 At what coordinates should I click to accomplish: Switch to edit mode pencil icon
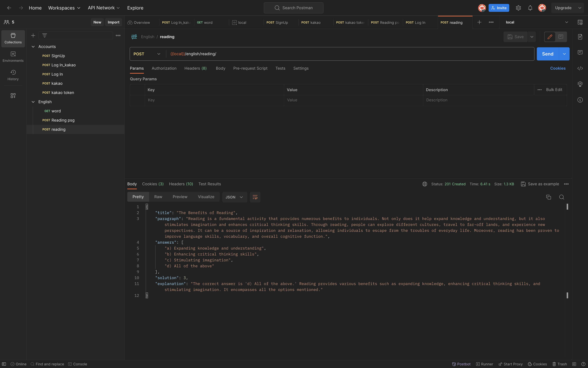[x=550, y=37]
